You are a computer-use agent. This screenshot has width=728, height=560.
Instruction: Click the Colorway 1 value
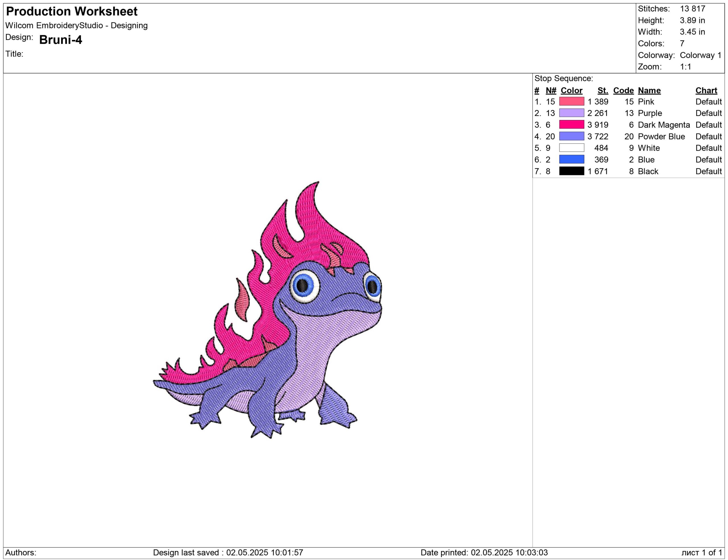pos(700,55)
